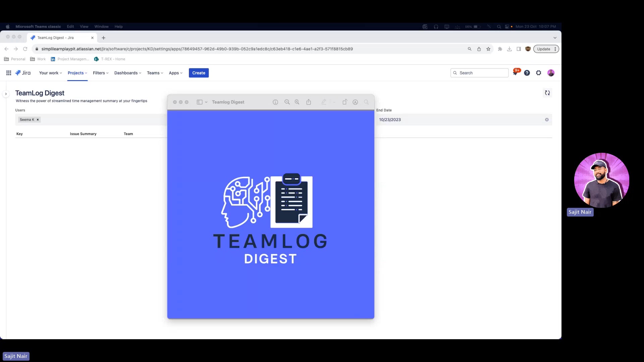Open the Window menu in macOS menu bar

(101, 26)
